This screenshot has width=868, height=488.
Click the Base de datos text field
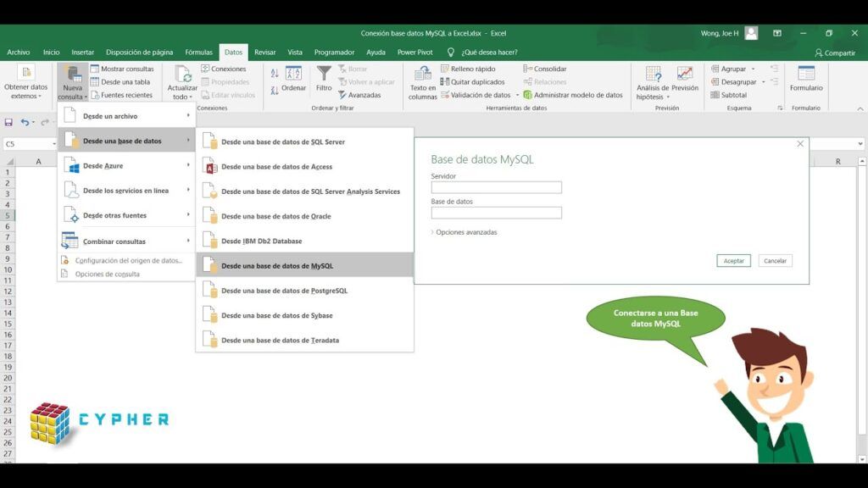(x=497, y=213)
